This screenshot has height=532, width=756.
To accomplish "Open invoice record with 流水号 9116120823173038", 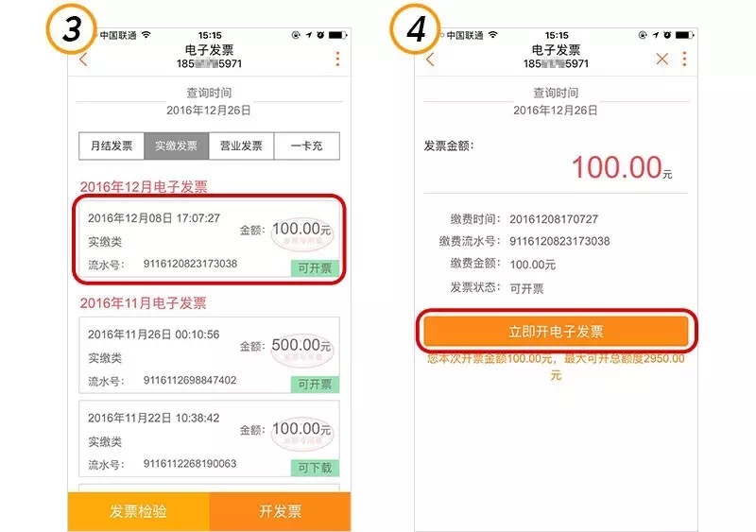I will 209,239.
